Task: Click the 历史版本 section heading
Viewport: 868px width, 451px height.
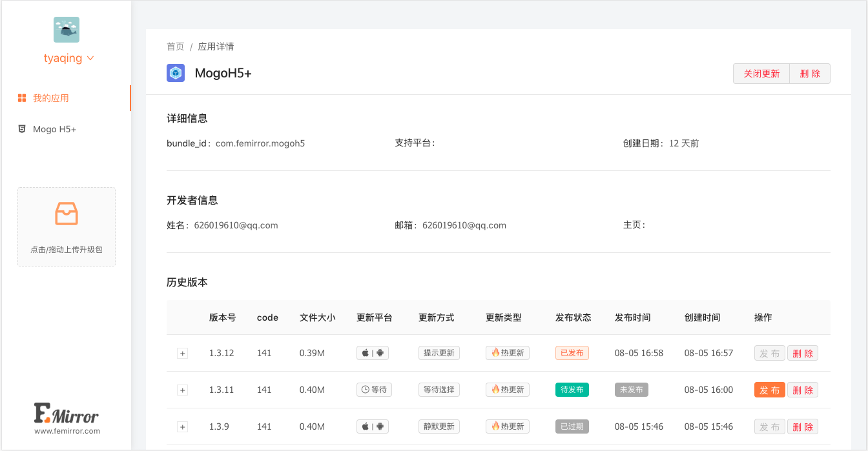Action: pyautogui.click(x=187, y=282)
